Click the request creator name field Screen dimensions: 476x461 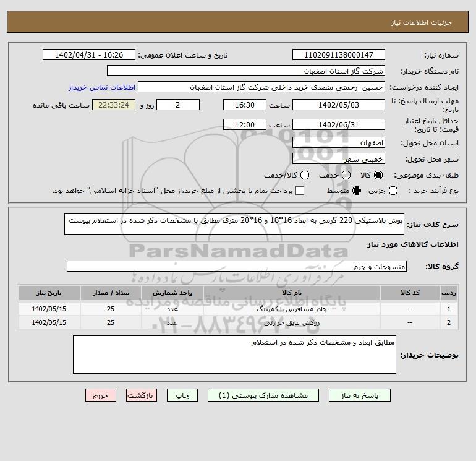pyautogui.click(x=261, y=87)
